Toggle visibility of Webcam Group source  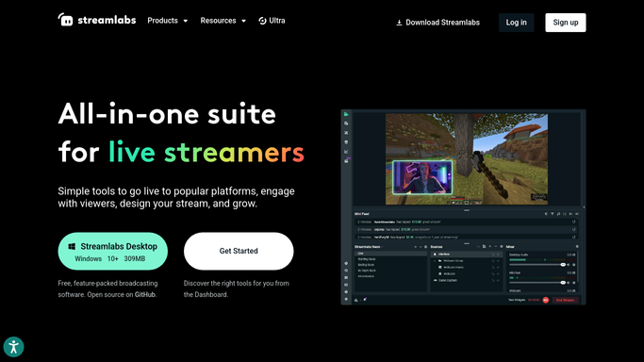coord(498,260)
